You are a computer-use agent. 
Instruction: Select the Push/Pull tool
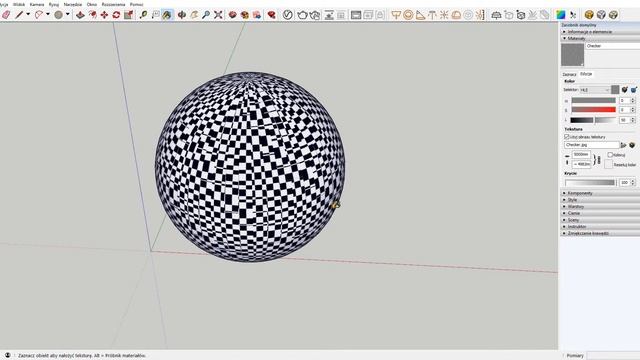click(80, 15)
